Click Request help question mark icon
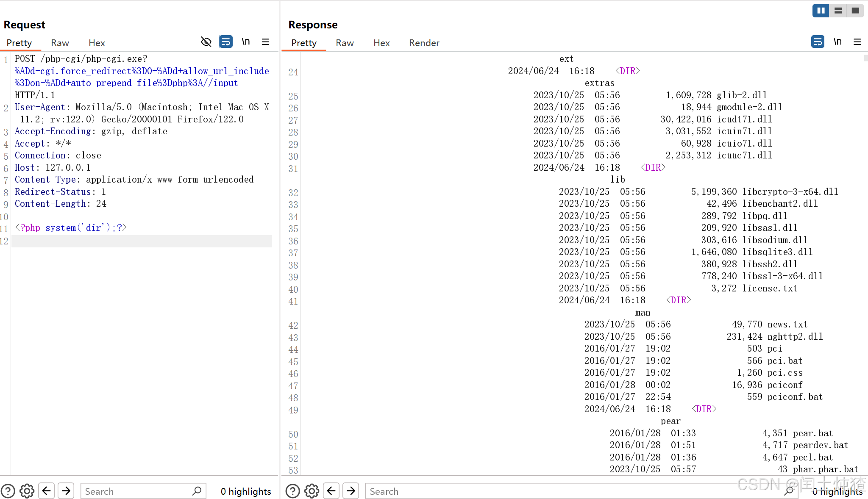Screen dimensions: 868x499 8,491
